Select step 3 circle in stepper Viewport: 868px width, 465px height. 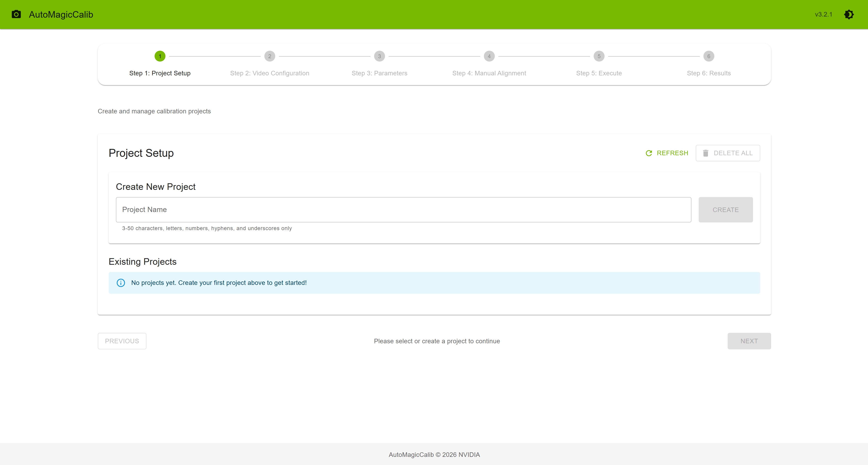pos(379,56)
